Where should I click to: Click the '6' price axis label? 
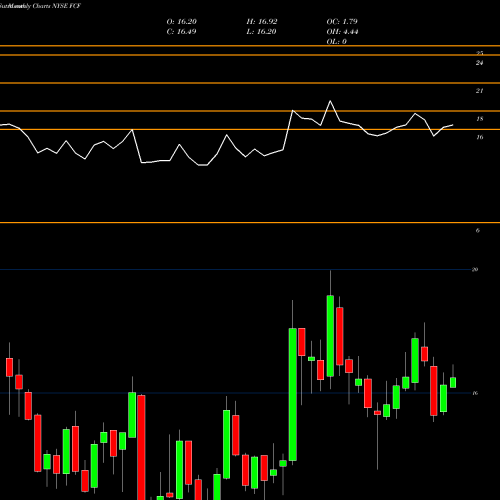click(478, 230)
